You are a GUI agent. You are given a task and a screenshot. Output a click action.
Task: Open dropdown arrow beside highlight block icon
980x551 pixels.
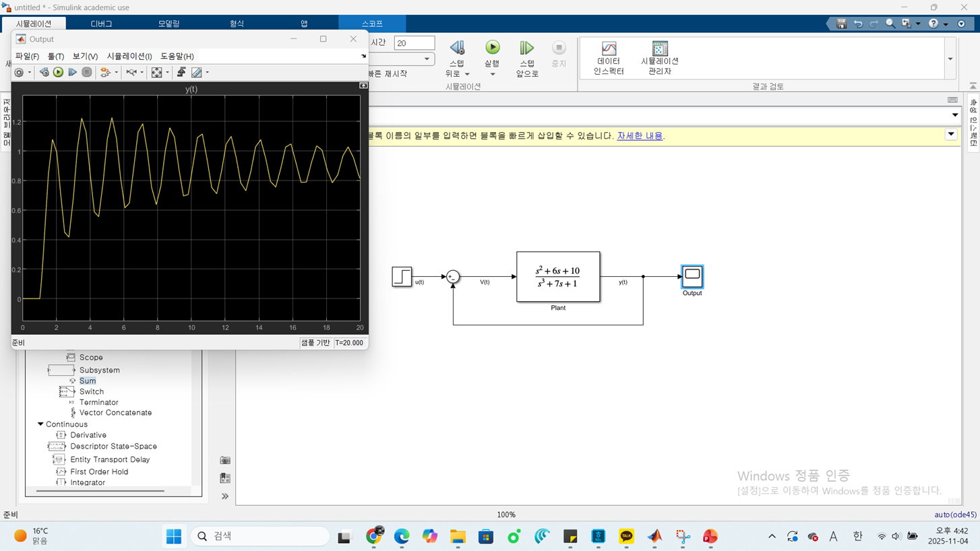click(116, 72)
